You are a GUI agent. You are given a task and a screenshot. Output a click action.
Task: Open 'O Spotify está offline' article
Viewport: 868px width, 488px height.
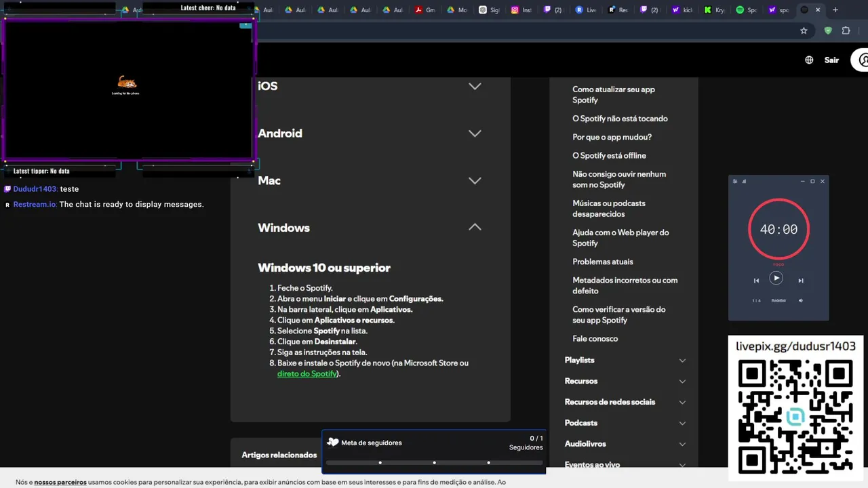(x=609, y=155)
